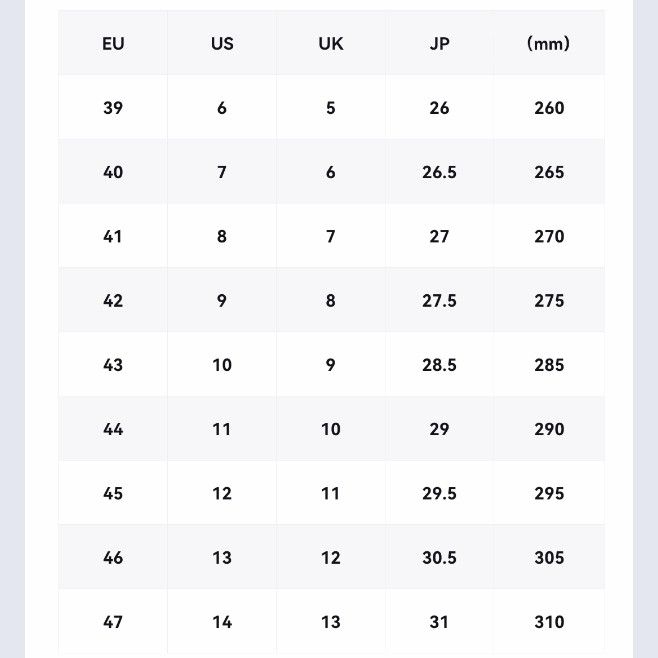Image resolution: width=658 pixels, height=658 pixels.
Task: Select the 275 millimeter cell
Action: click(x=549, y=300)
